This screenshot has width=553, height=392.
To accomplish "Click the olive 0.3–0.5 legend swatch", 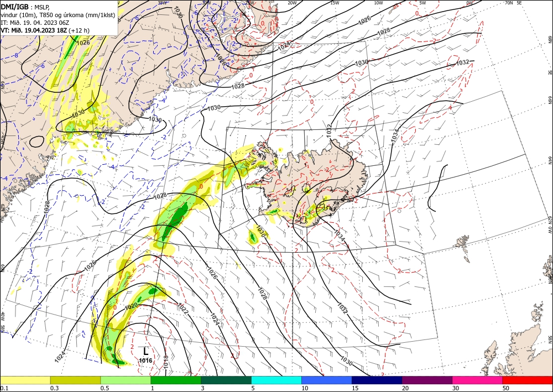I will [x=75, y=380].
